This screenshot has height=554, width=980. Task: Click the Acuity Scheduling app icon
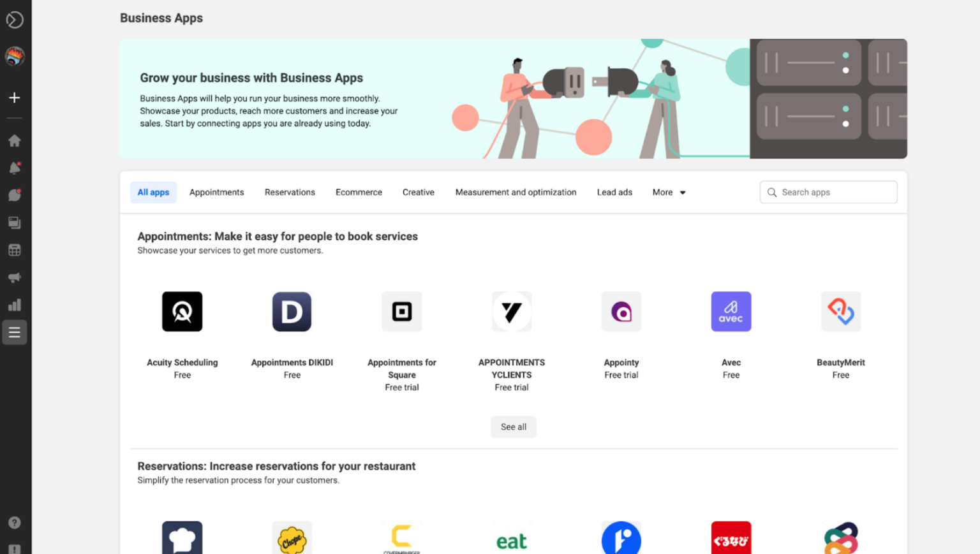pyautogui.click(x=182, y=312)
